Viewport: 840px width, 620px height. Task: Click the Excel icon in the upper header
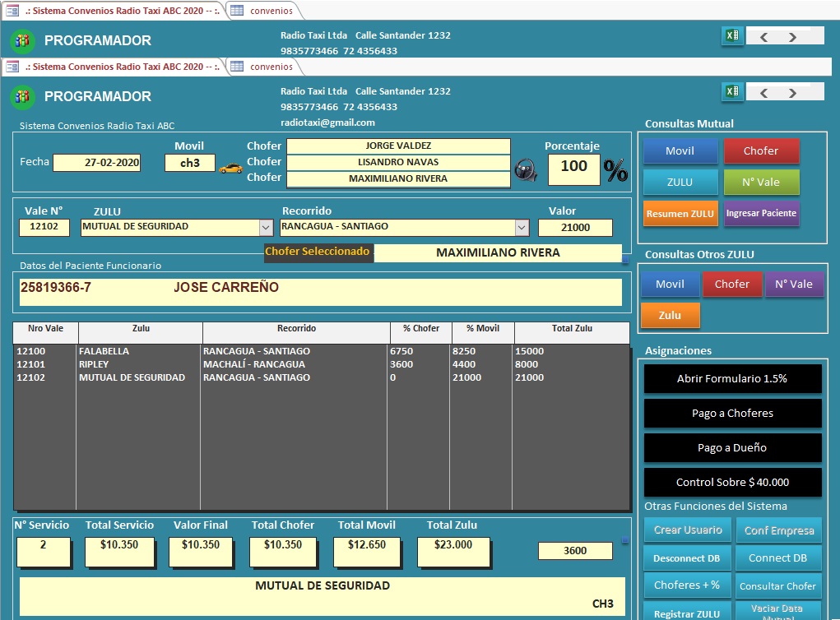click(731, 36)
